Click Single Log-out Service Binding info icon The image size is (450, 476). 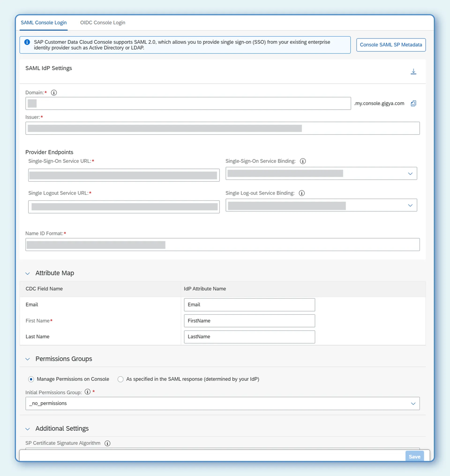point(301,193)
